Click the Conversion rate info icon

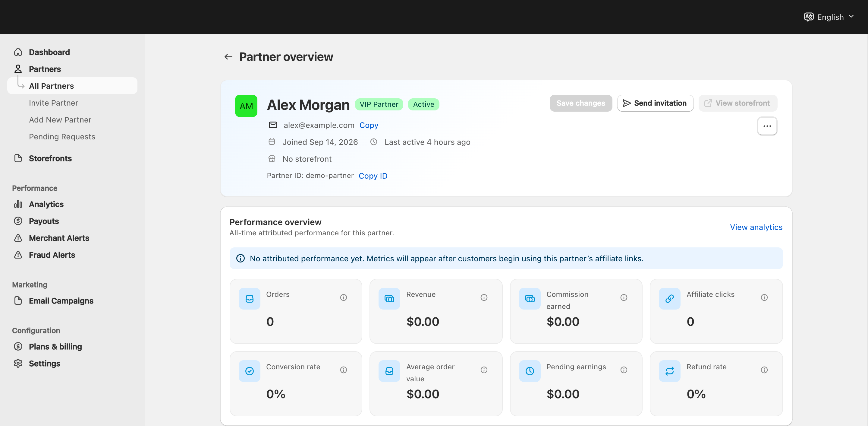[343, 370]
